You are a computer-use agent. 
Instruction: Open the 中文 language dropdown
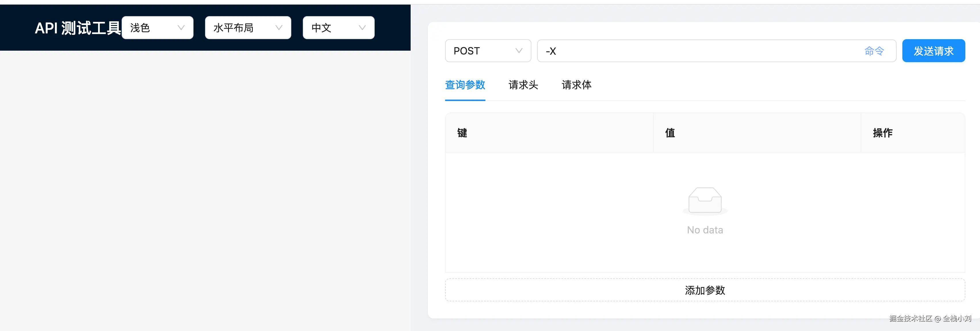[x=333, y=28]
